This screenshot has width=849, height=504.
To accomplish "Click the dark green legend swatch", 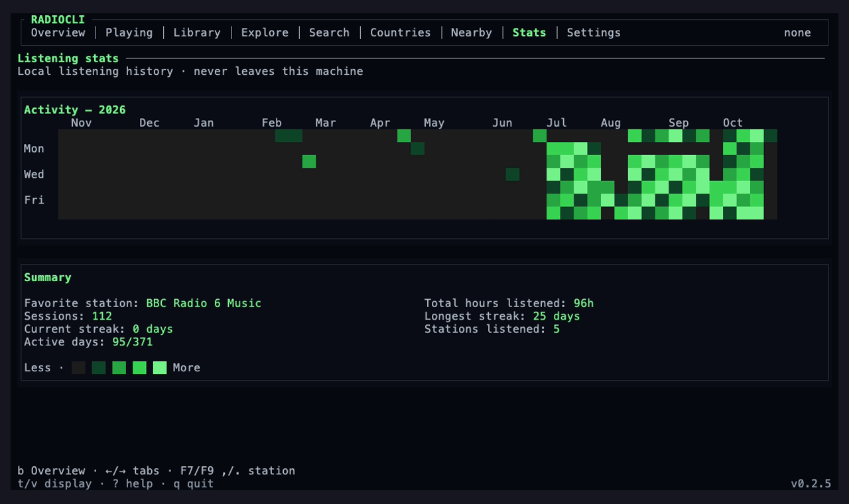I will [x=99, y=368].
